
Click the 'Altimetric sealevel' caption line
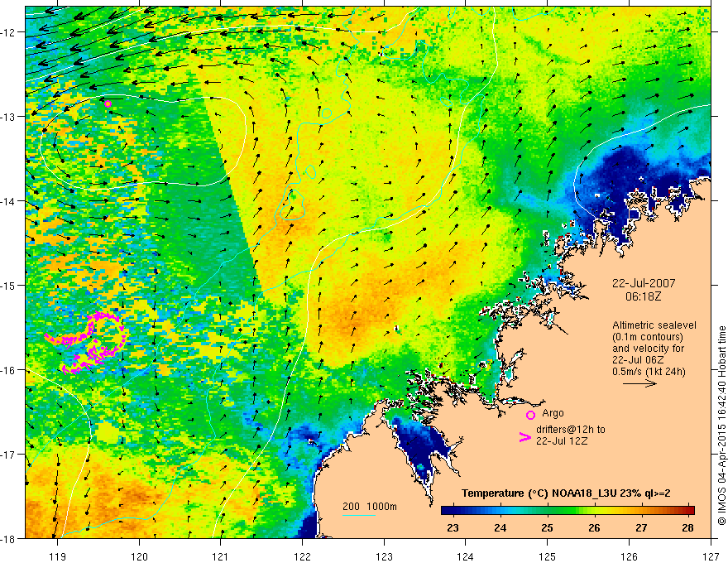[x=654, y=325]
